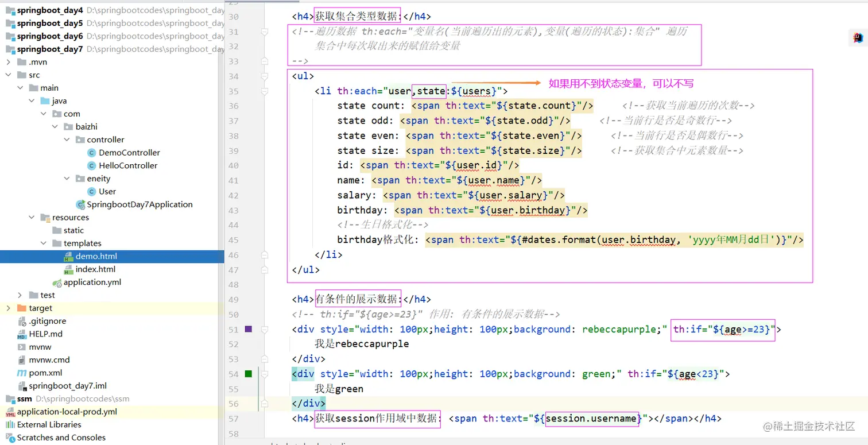
Task: Click the fold end marker at line 56
Action: (265, 404)
